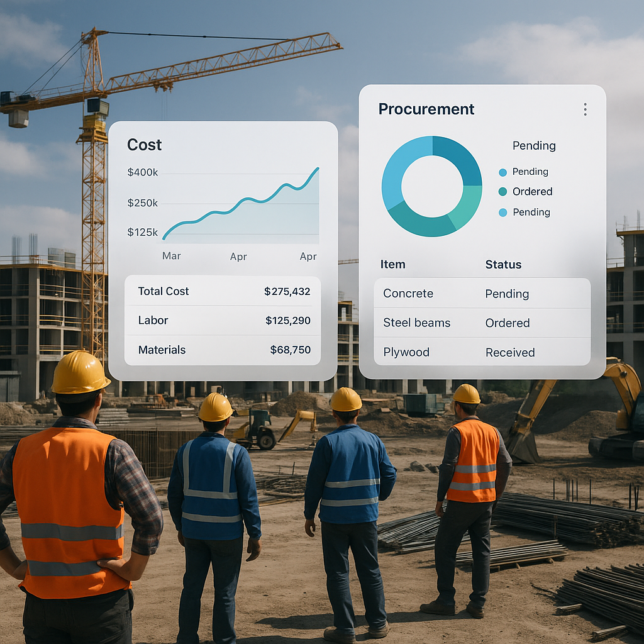The height and width of the screenshot is (644, 644).
Task: Select the Plywood item row
Action: 482,352
